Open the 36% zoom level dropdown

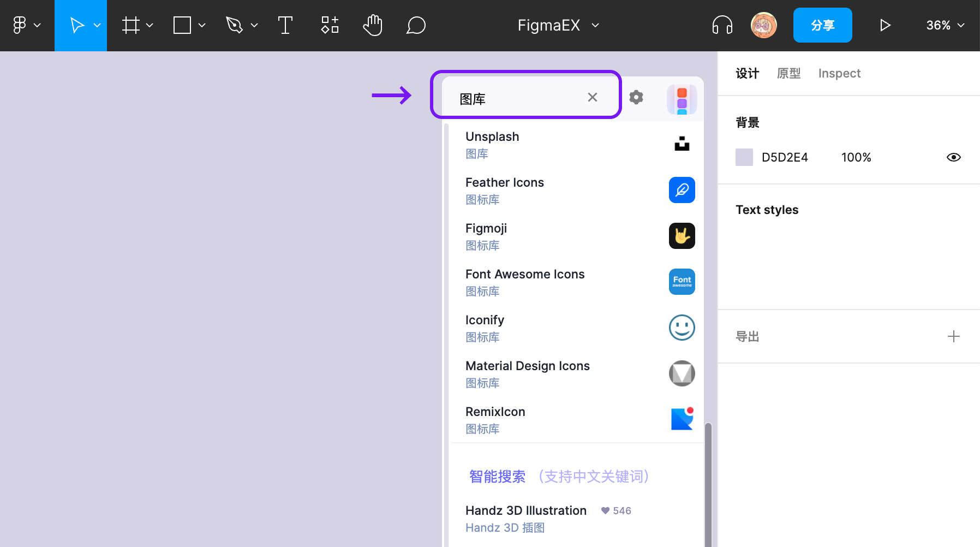(945, 25)
